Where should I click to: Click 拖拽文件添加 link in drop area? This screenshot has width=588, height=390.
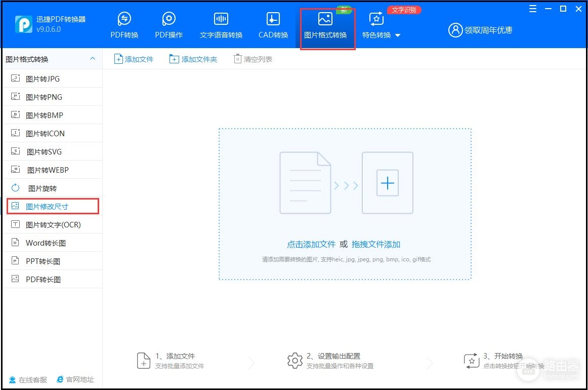tap(376, 244)
